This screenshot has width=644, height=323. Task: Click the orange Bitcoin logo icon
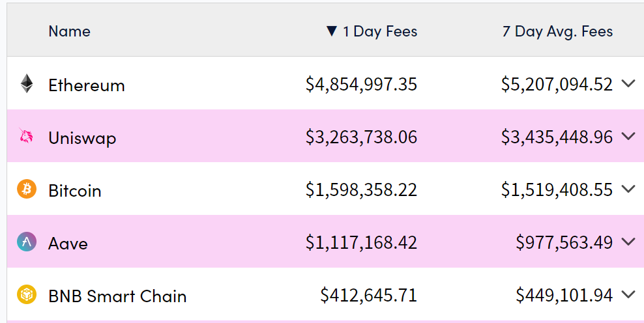click(26, 190)
